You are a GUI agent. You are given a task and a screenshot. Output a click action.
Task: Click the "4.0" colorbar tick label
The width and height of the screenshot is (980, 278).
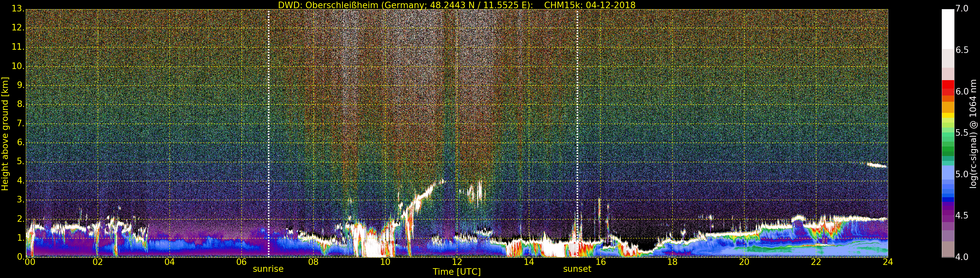962,257
